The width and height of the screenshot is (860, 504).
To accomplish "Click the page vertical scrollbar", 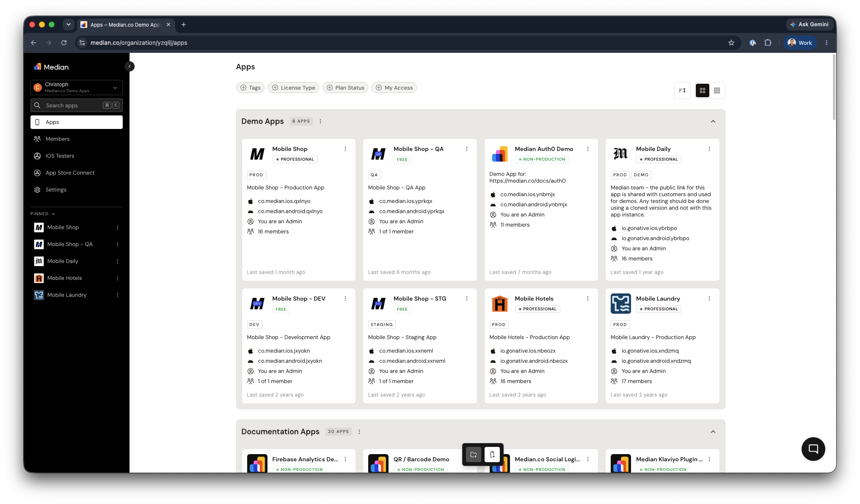I will click(x=834, y=87).
